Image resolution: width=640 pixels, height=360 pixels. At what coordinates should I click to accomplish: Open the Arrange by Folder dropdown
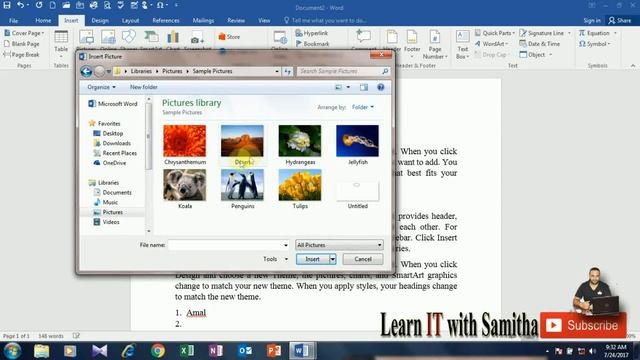click(x=362, y=107)
